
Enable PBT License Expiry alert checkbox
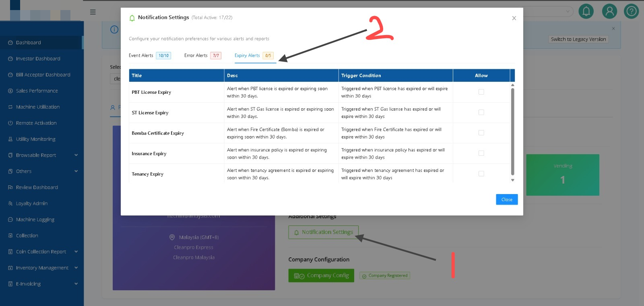tap(481, 92)
